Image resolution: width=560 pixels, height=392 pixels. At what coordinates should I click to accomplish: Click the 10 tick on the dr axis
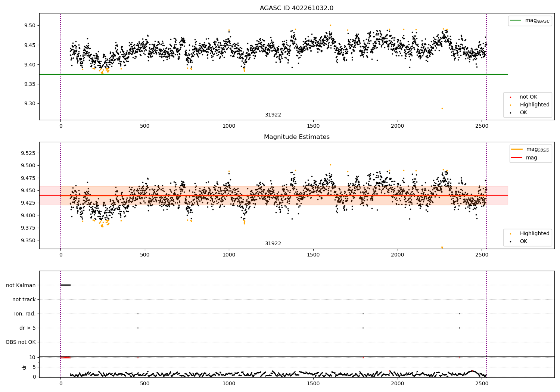(32, 357)
